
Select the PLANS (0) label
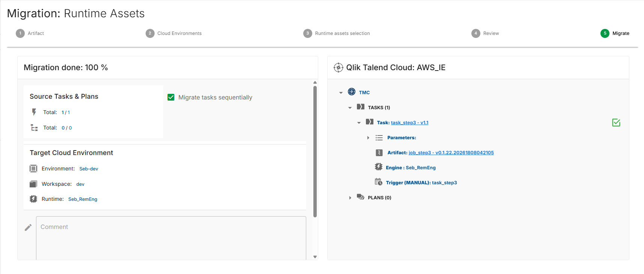coord(379,198)
